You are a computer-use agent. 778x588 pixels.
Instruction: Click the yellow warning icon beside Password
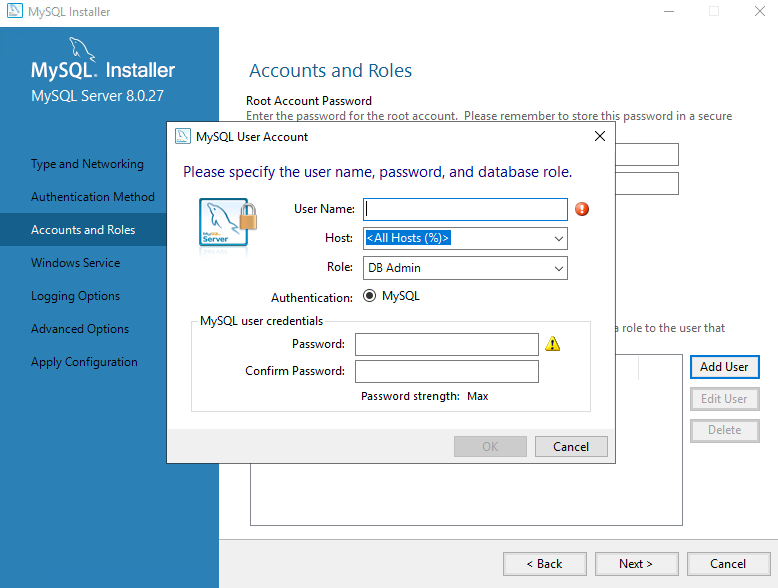[553, 343]
